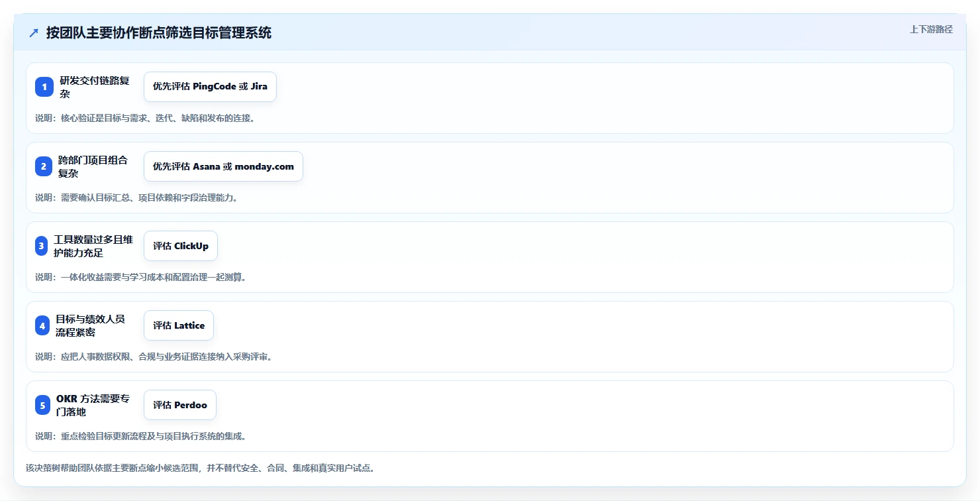Click the number 2 step badge
980x501 pixels.
[x=44, y=166]
